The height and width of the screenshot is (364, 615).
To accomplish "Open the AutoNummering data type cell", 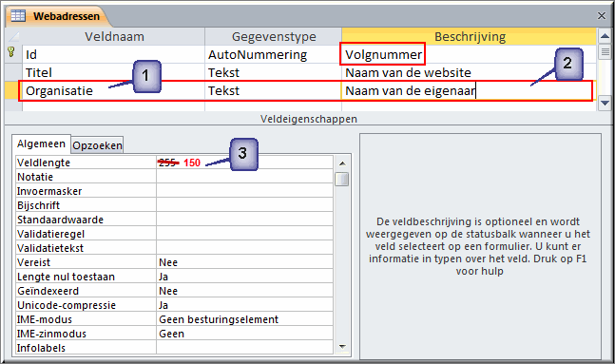I will coord(274,54).
